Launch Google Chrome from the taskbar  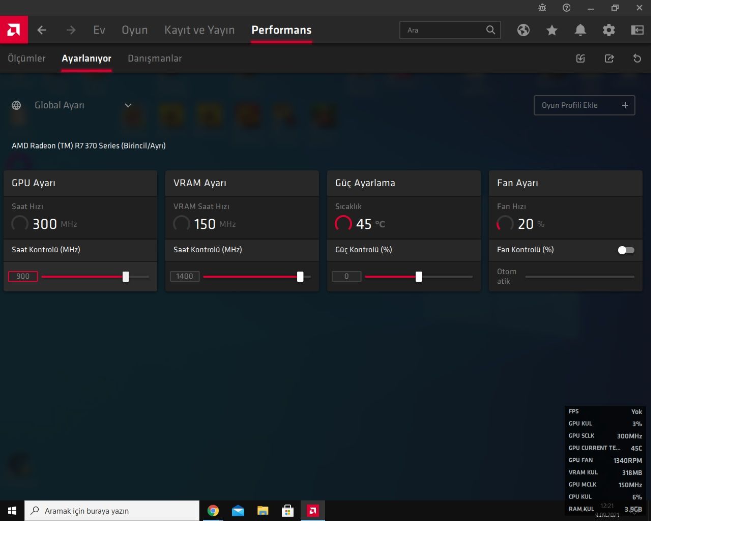(x=213, y=511)
